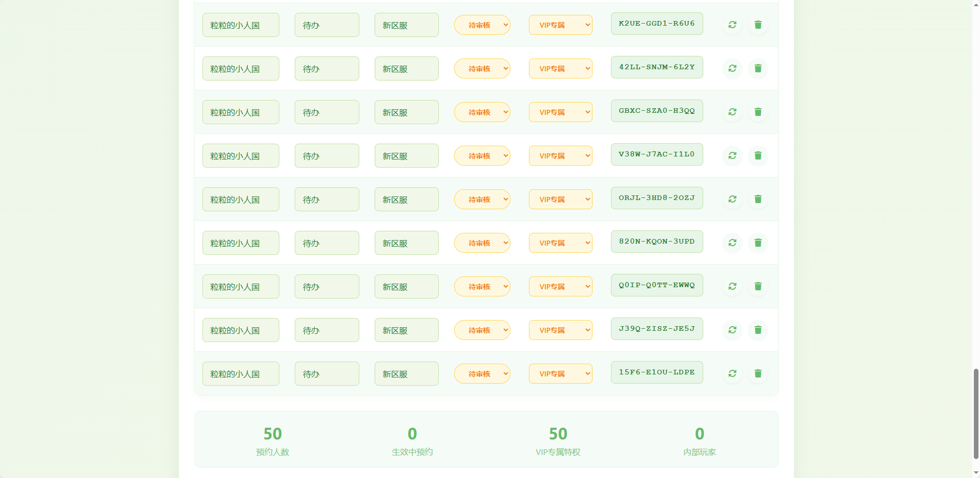Refresh the 15F6-E10U-LDPE code
The image size is (980, 478).
pyautogui.click(x=732, y=373)
